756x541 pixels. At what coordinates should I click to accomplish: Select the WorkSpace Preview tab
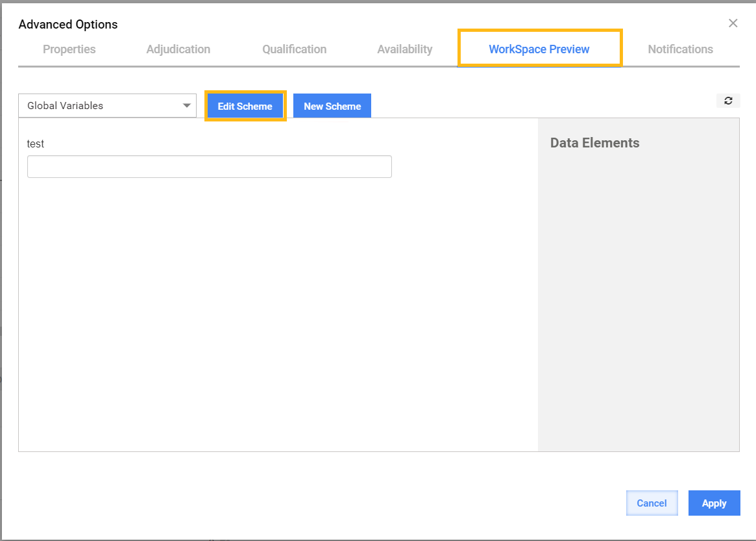point(539,49)
